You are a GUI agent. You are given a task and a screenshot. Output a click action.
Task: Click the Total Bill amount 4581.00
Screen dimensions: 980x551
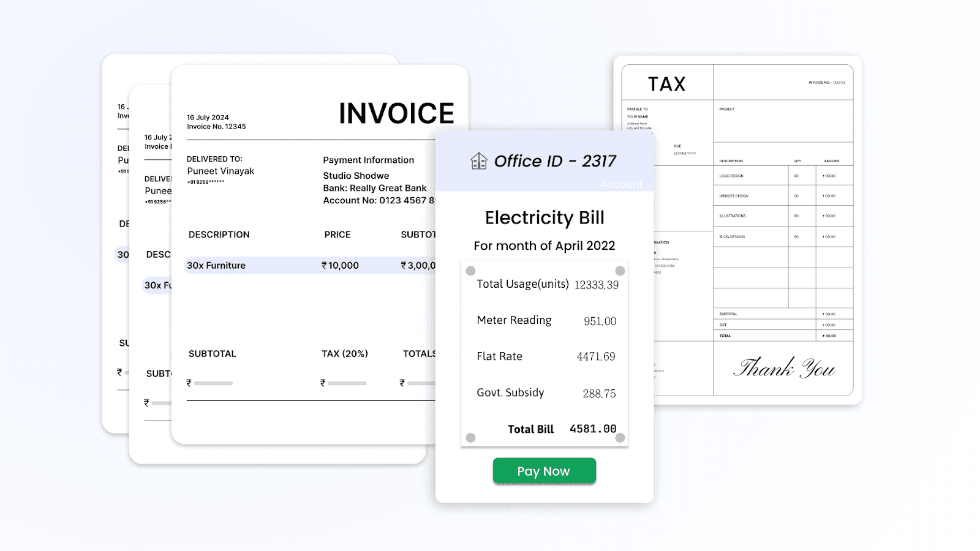point(592,429)
